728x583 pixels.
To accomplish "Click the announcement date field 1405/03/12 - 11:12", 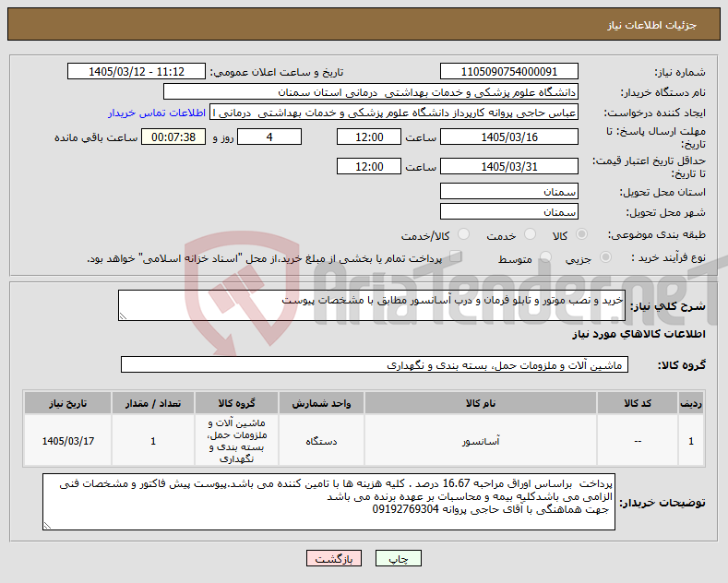I will tap(137, 71).
